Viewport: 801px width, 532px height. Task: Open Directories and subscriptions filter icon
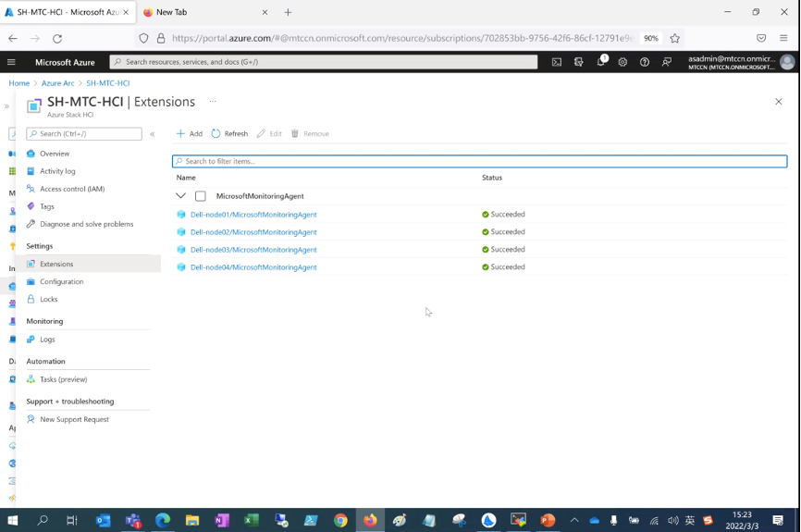click(x=579, y=62)
